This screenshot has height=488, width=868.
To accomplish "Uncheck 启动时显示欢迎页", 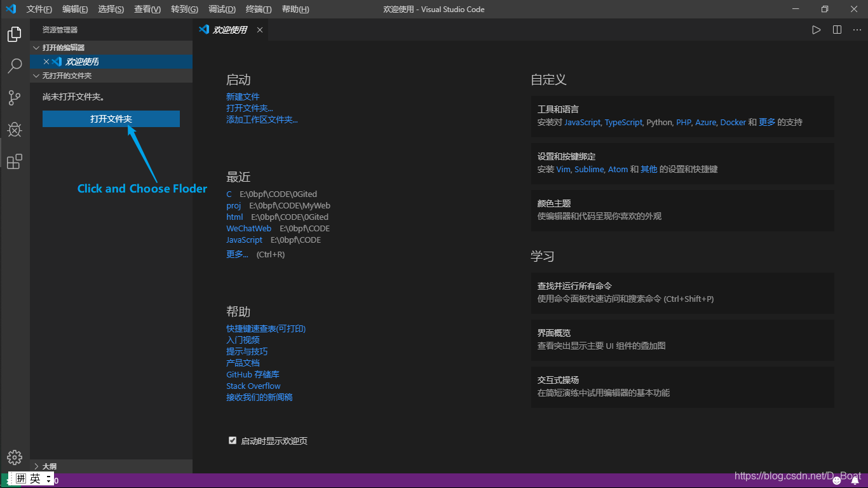I will coord(233,440).
